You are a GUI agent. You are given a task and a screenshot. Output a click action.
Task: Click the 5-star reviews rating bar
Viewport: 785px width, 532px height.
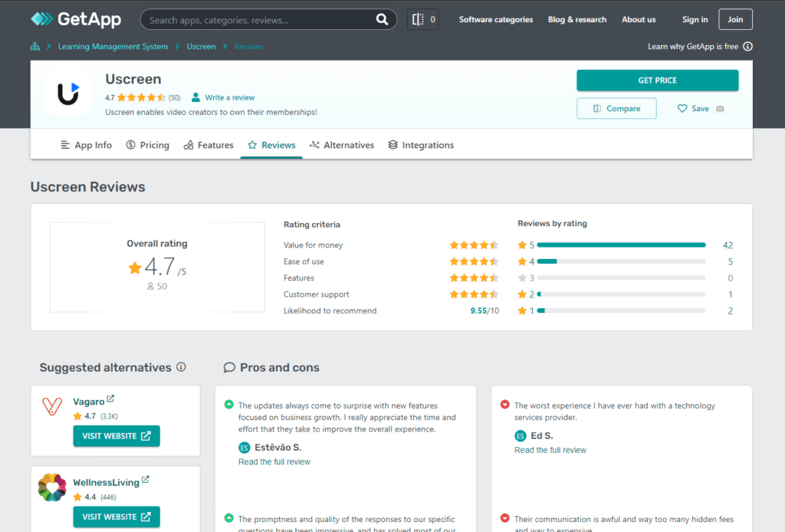coord(621,244)
